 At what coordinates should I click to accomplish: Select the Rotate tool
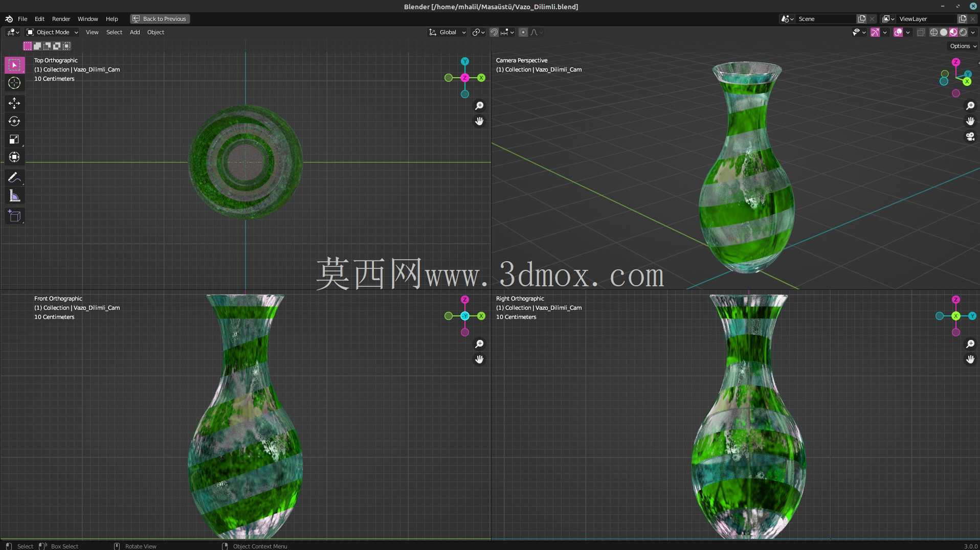14,121
